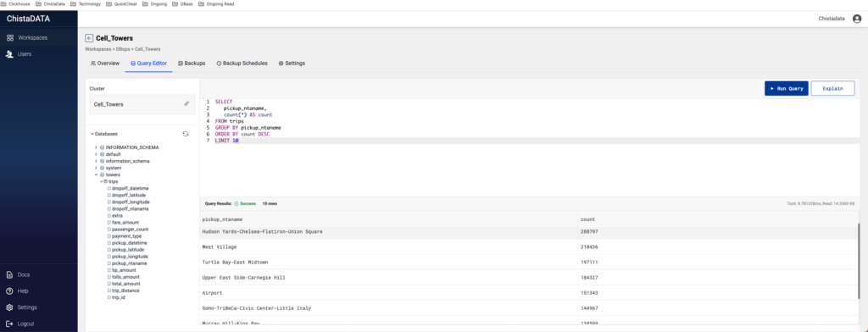The height and width of the screenshot is (332, 868).
Task: Select the West Village result row
Action: pyautogui.click(x=529, y=246)
